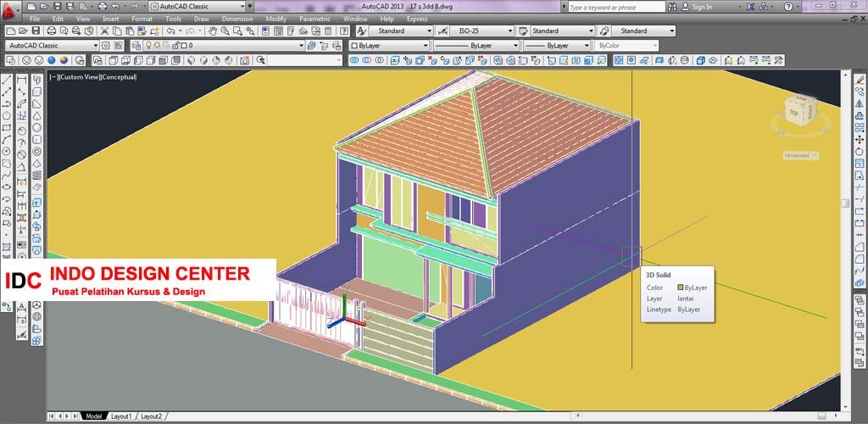The height and width of the screenshot is (424, 868).
Task: Expand the layer list dropdown
Action: (x=301, y=46)
